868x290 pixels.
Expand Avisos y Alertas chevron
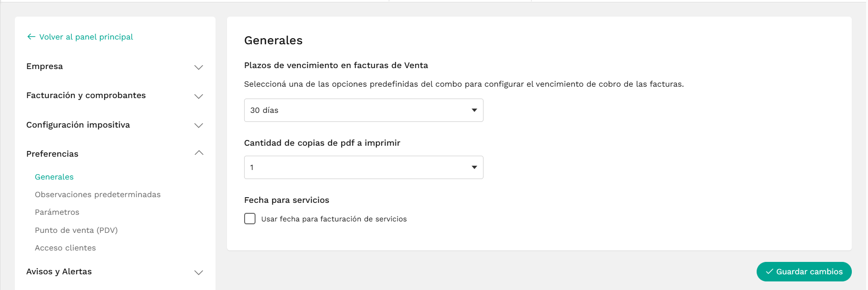pos(199,272)
